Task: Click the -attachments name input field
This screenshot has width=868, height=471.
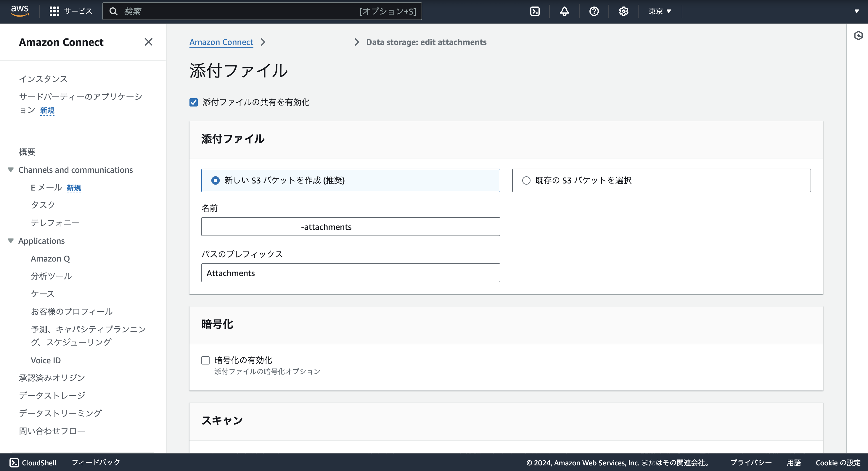Action: click(351, 227)
